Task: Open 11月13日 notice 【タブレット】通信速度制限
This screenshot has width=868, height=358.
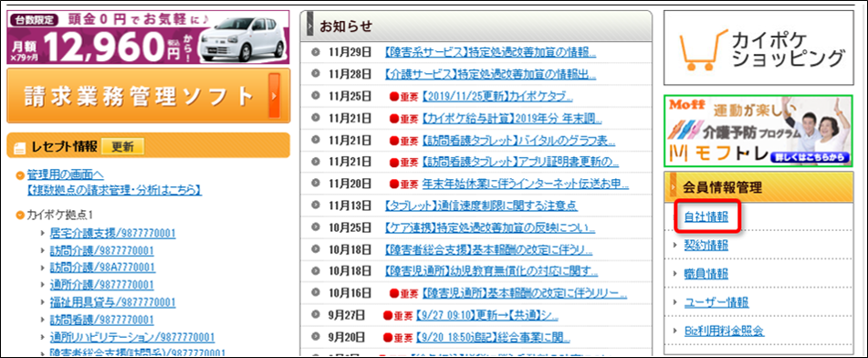Action: tap(480, 205)
